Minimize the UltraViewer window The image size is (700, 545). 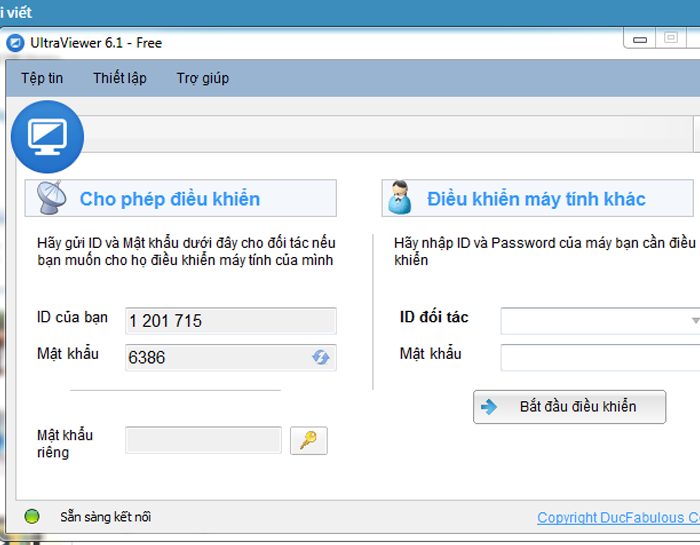(x=640, y=39)
